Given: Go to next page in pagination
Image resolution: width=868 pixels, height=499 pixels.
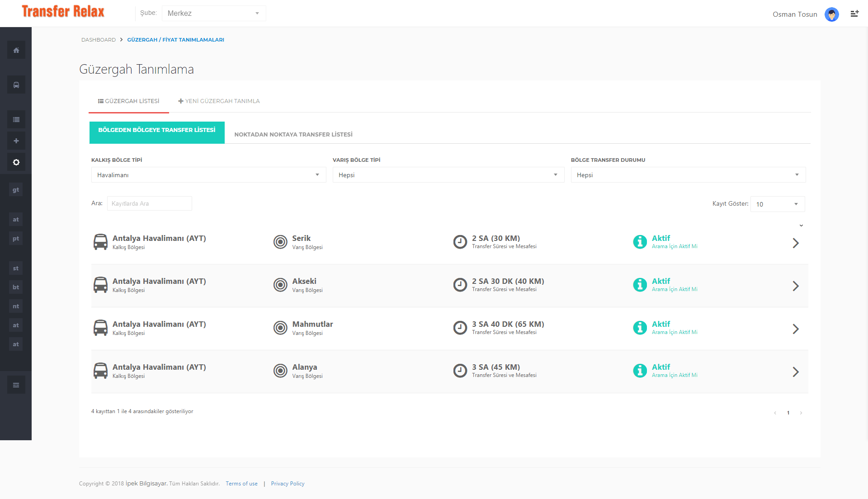Looking at the screenshot, I should (x=801, y=413).
